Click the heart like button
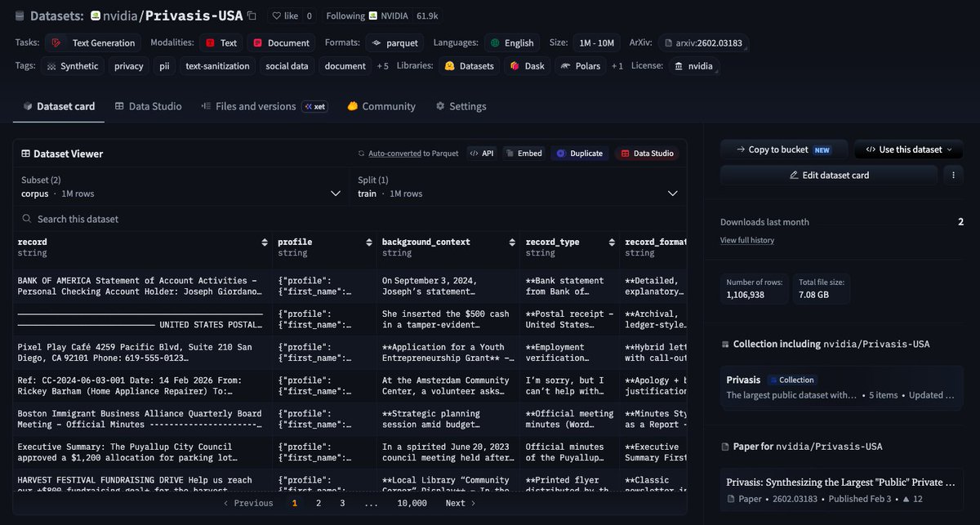This screenshot has width=980, height=525. [x=284, y=16]
